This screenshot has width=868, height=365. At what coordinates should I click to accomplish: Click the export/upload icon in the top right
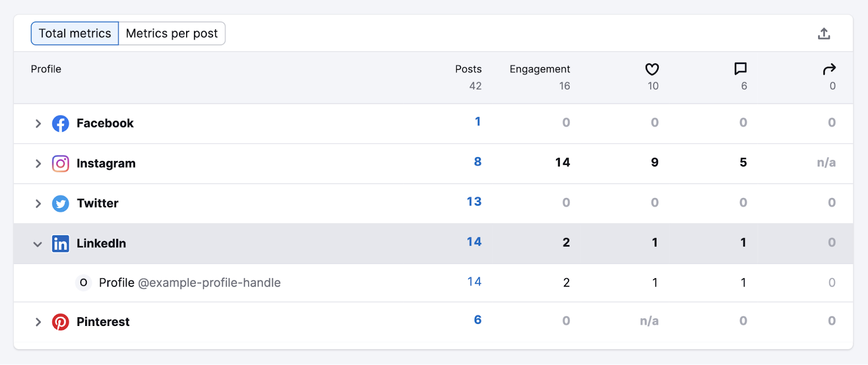(x=825, y=33)
